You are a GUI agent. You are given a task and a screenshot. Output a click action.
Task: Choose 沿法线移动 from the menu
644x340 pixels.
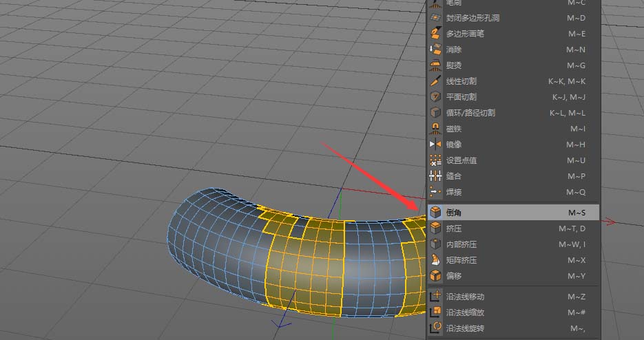513,297
